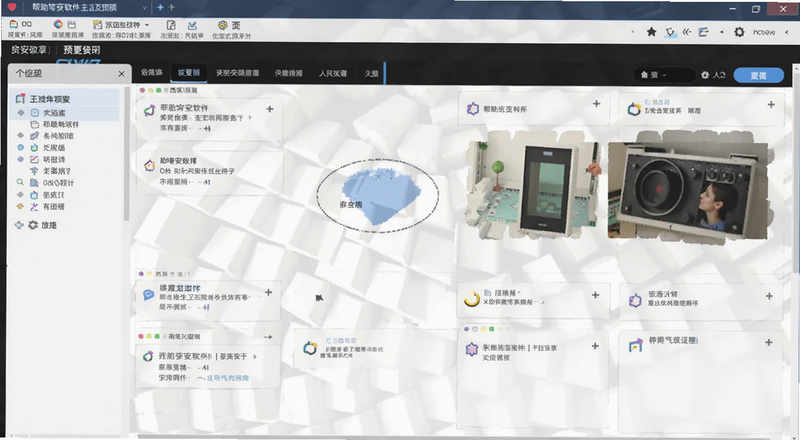This screenshot has height=440, width=800.
Task: Click the blue rounded button in dark bar
Action: click(x=759, y=76)
